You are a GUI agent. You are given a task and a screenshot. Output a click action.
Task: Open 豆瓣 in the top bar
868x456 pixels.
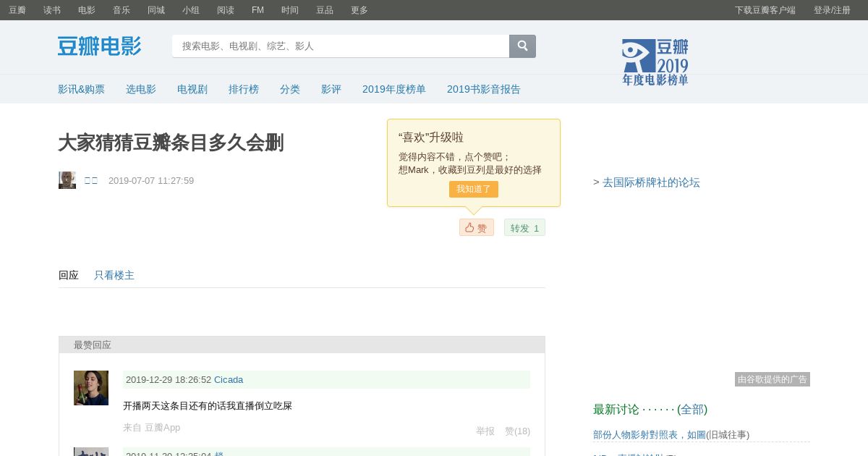pos(17,10)
